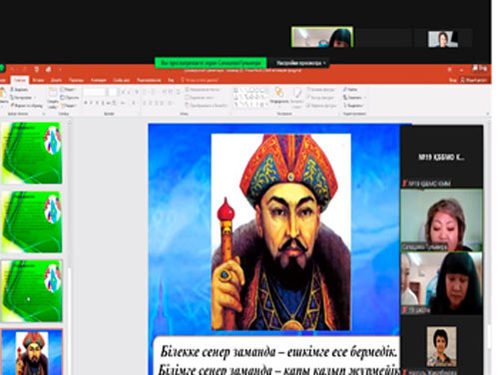Click the khan portrait image on slide
The image size is (499, 375).
coord(281,232)
